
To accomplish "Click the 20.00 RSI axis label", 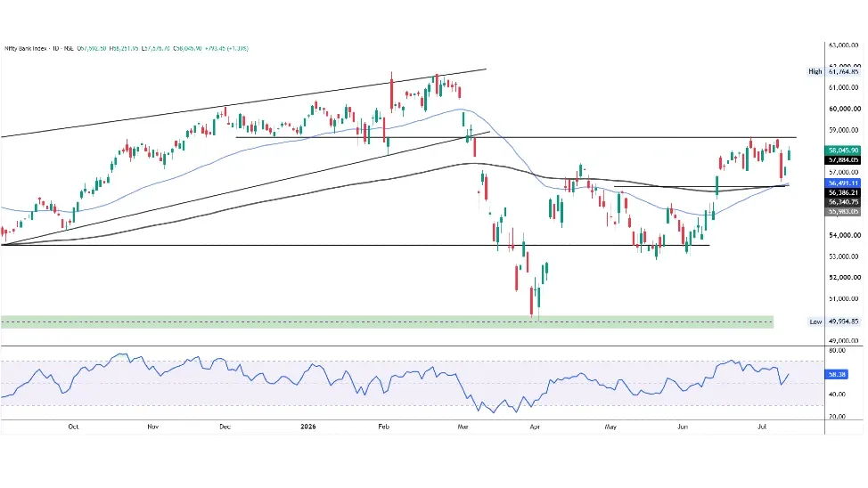I will [837, 417].
